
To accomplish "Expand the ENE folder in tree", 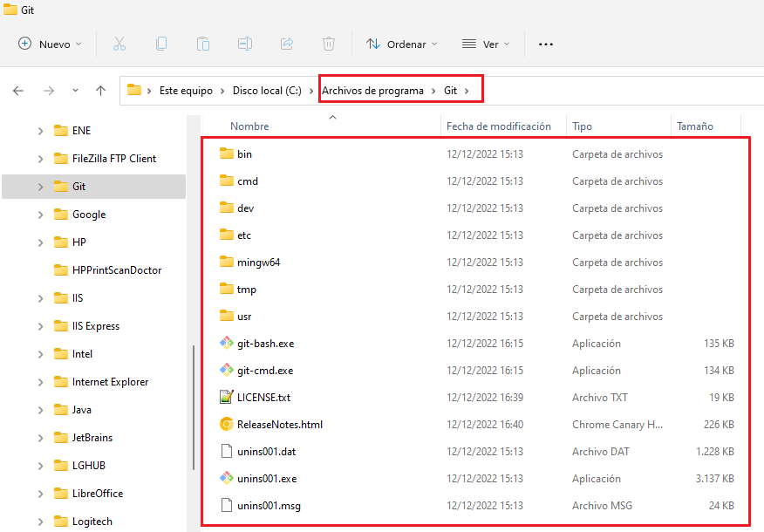I will (x=40, y=131).
